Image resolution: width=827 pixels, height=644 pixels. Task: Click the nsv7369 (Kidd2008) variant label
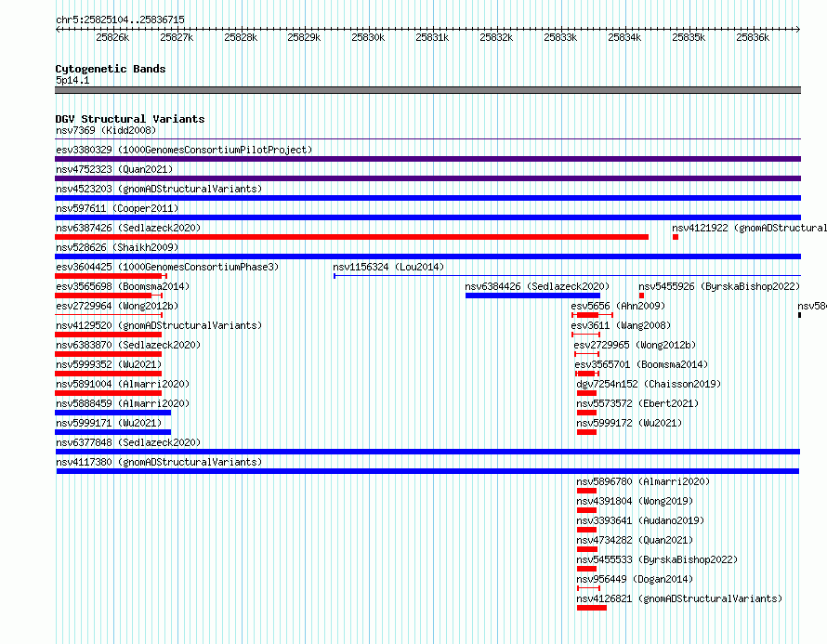pos(106,130)
